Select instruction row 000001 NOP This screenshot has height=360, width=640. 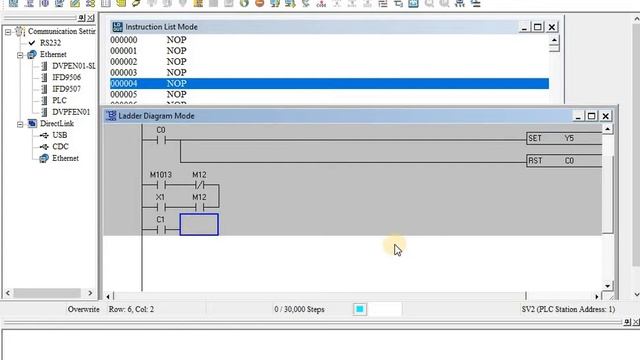coord(329,51)
